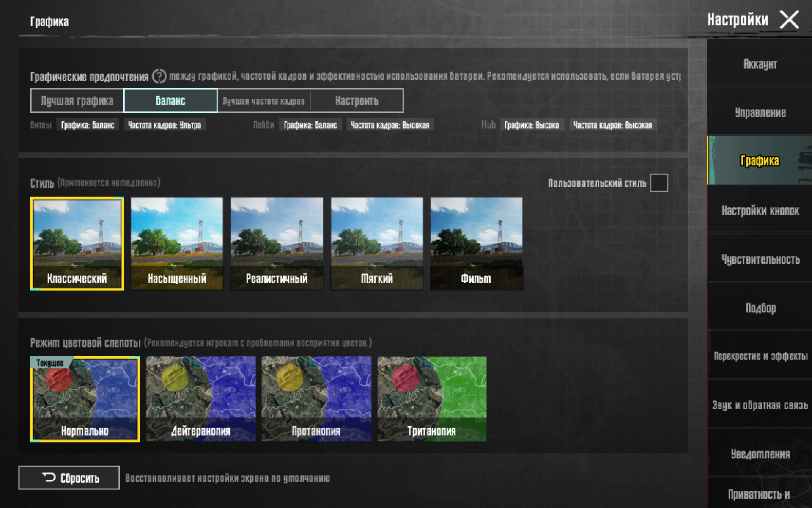This screenshot has height=508, width=812.
Task: Select Тританопия colorblind mode
Action: [431, 399]
